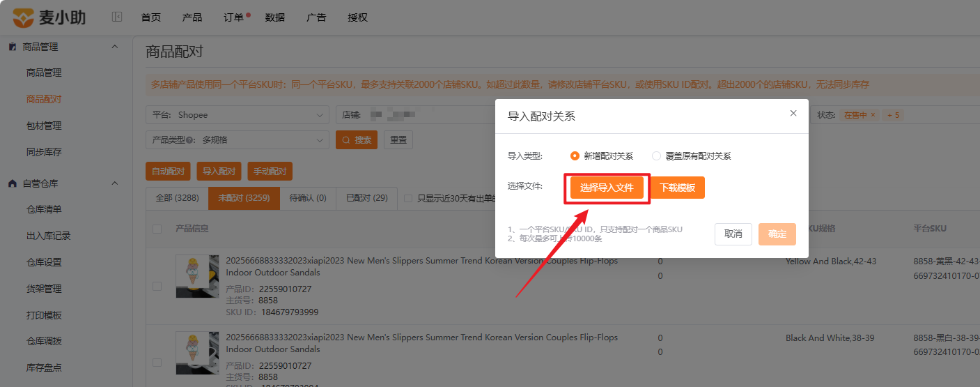Open thumbnail of the Yellow And Black,42-43 product
Screen dimensions: 980x387
coord(198,278)
